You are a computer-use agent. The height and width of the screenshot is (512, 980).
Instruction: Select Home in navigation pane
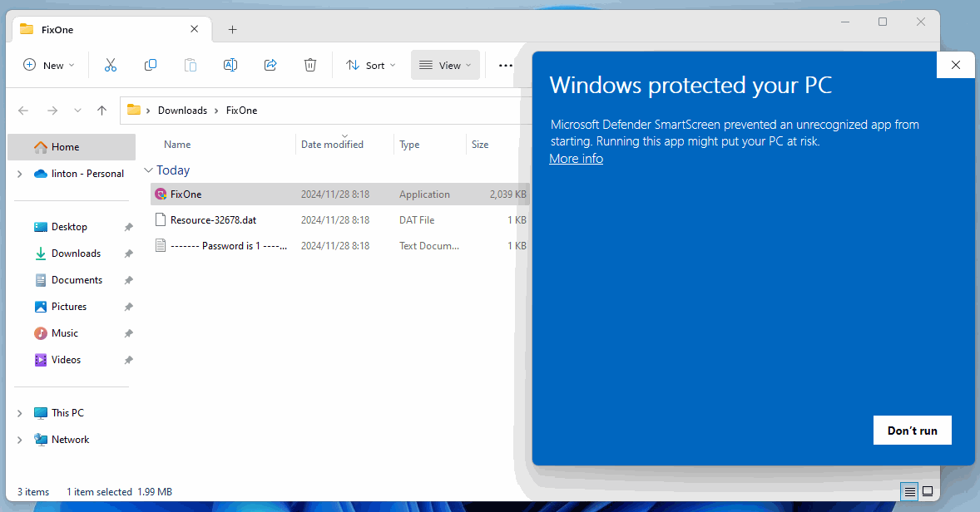(72, 147)
